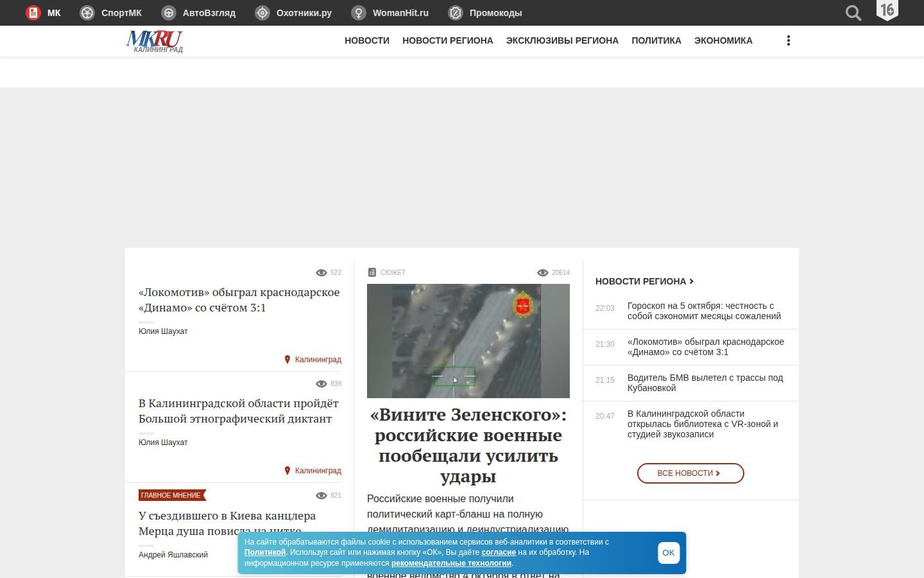924x578 pixels.
Task: Expand the Новости региона sidebar heading
Action: point(644,281)
